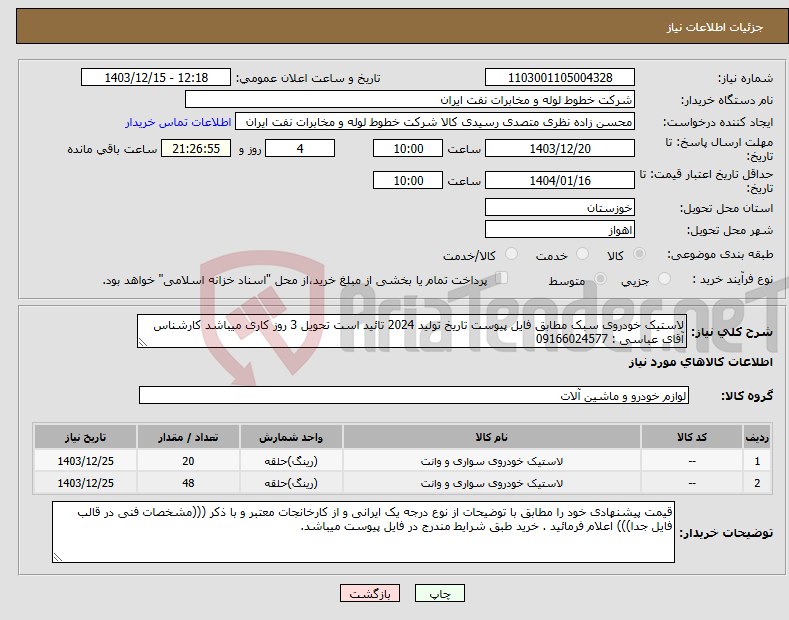This screenshot has height=620, width=789.
Task: Open the اطلاعات تماس خریدار link
Action: [x=178, y=122]
